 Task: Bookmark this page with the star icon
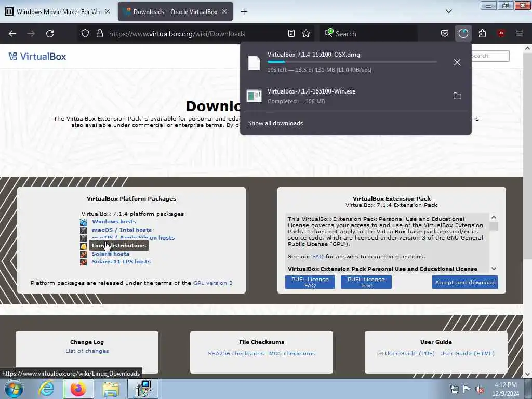click(x=306, y=33)
